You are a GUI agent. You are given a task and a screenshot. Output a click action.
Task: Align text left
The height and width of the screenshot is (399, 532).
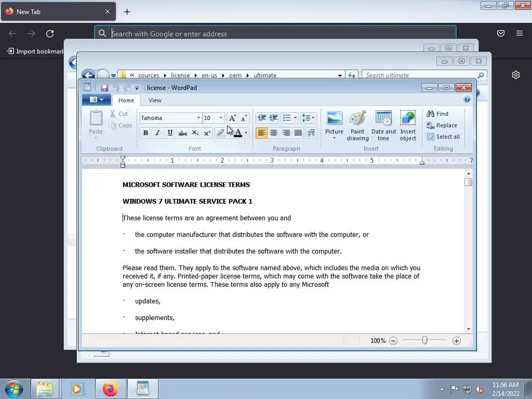pos(261,132)
